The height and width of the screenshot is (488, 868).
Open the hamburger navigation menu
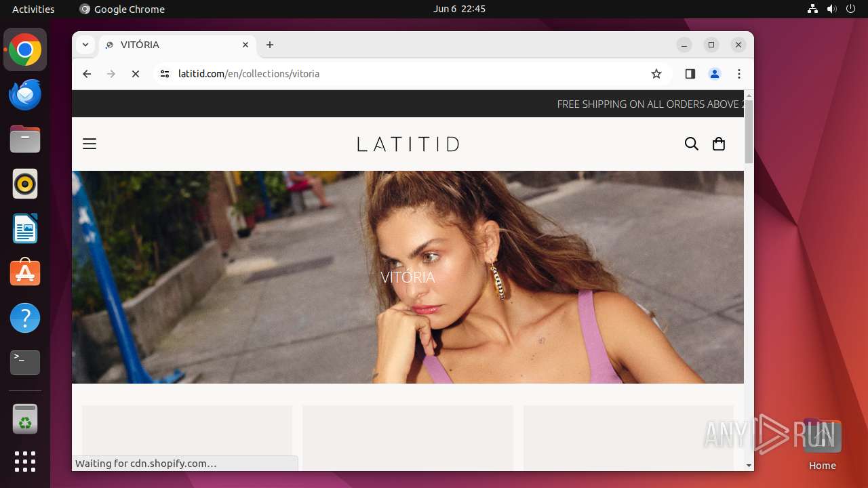click(x=90, y=144)
